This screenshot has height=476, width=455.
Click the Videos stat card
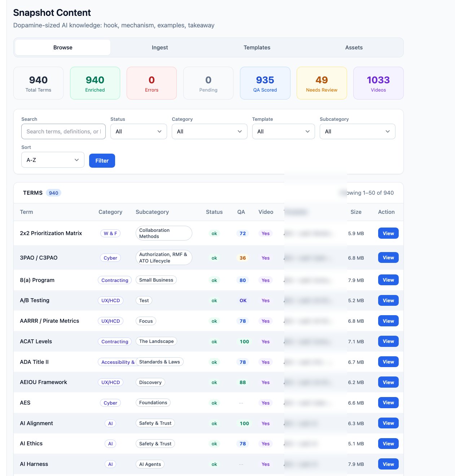(379, 83)
